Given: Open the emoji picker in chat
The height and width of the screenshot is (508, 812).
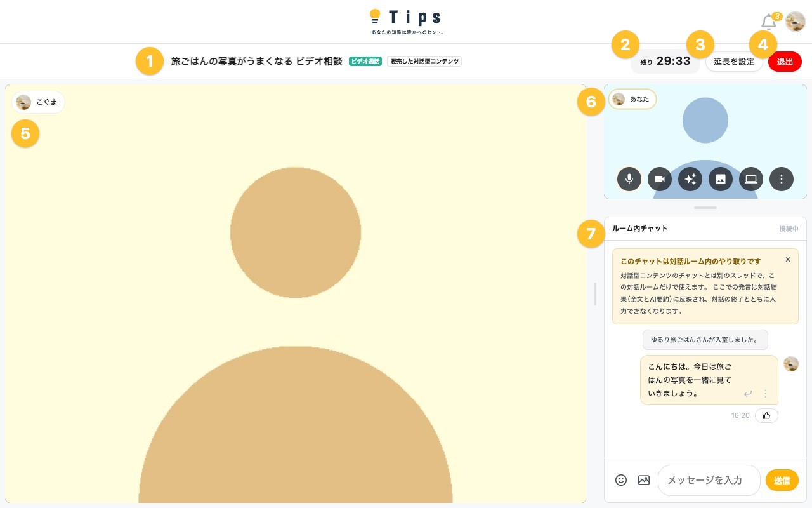Looking at the screenshot, I should pyautogui.click(x=621, y=480).
